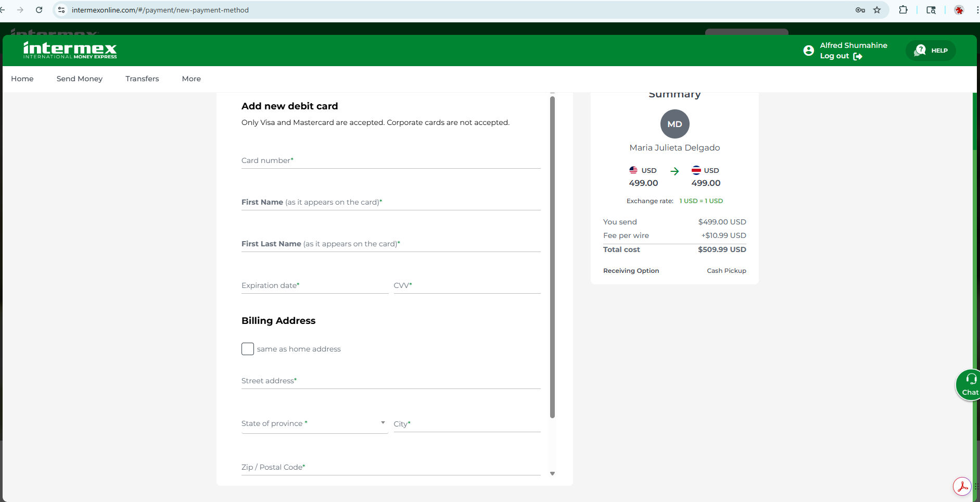980x502 pixels.
Task: Go to the Home page link
Action: pos(22,79)
